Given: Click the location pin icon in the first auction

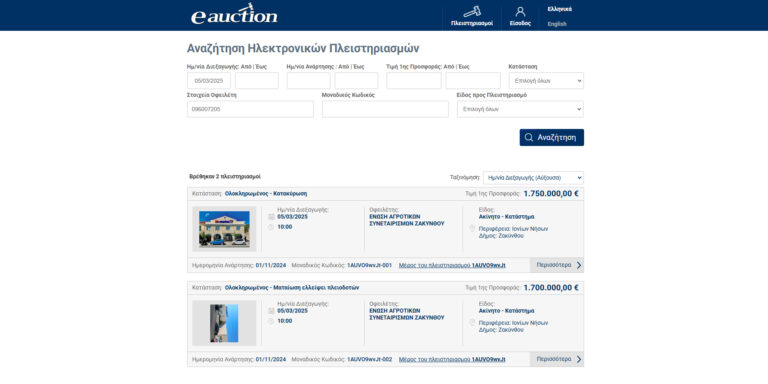Looking at the screenshot, I should 472,229.
